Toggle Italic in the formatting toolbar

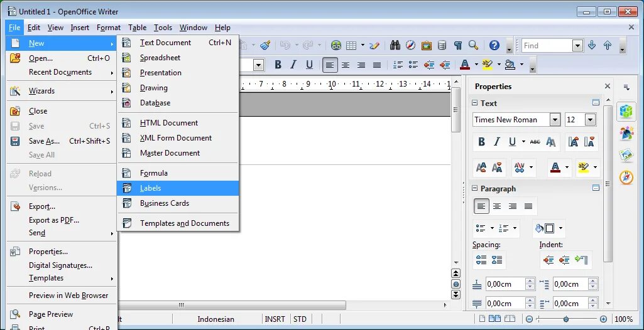(x=293, y=65)
